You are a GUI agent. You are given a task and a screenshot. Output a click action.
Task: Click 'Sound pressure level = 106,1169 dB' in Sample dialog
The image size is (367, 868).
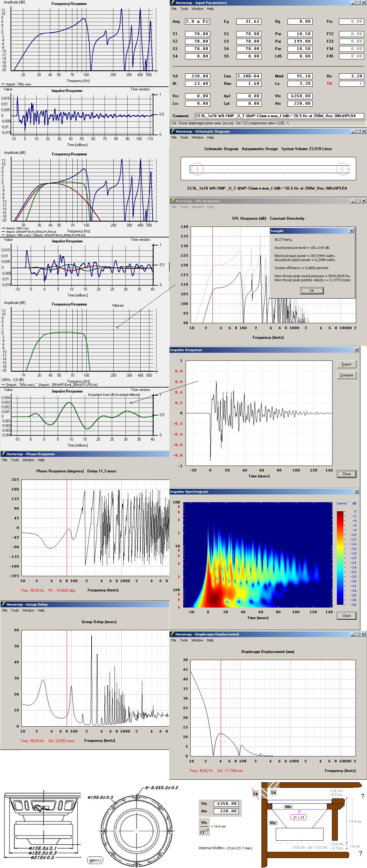(302, 248)
